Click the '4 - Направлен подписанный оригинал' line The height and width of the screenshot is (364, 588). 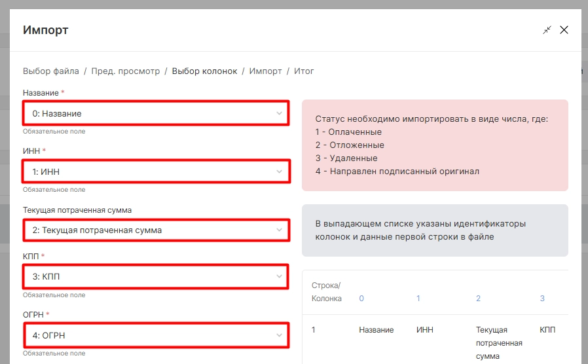coord(397,172)
